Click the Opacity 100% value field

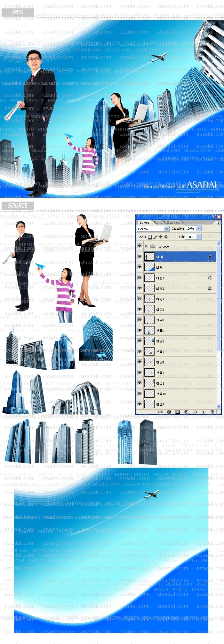(x=190, y=228)
